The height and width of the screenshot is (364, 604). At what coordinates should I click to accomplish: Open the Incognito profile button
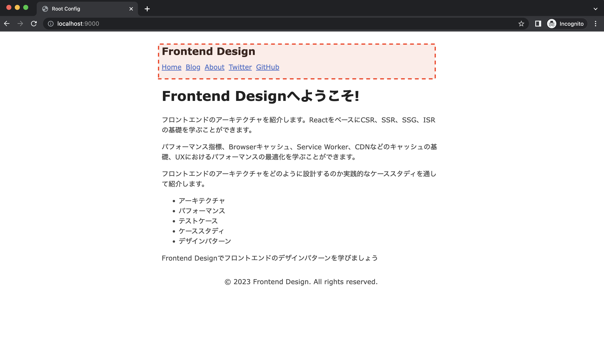tap(567, 24)
